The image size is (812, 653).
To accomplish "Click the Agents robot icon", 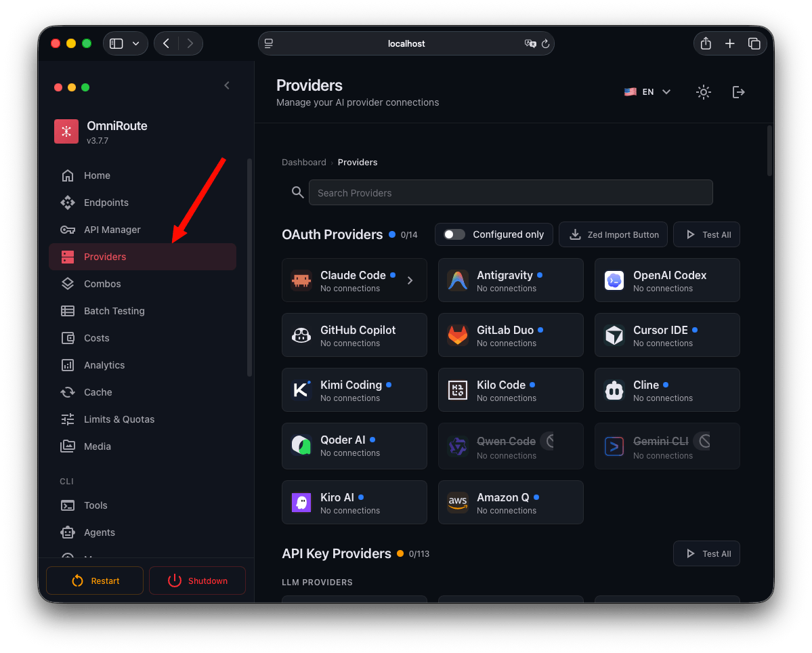I will point(68,532).
